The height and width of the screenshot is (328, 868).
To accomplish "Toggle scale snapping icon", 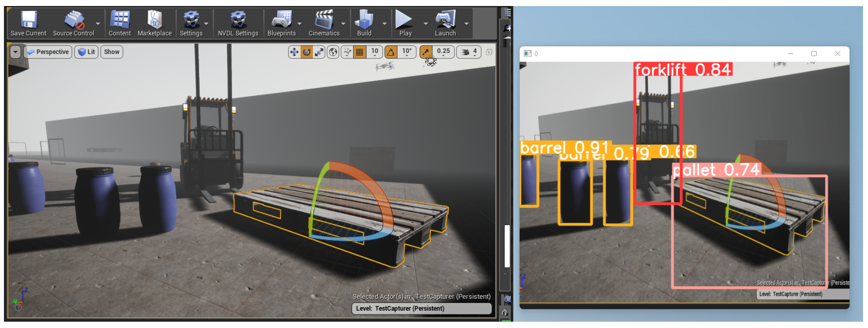I will (426, 52).
